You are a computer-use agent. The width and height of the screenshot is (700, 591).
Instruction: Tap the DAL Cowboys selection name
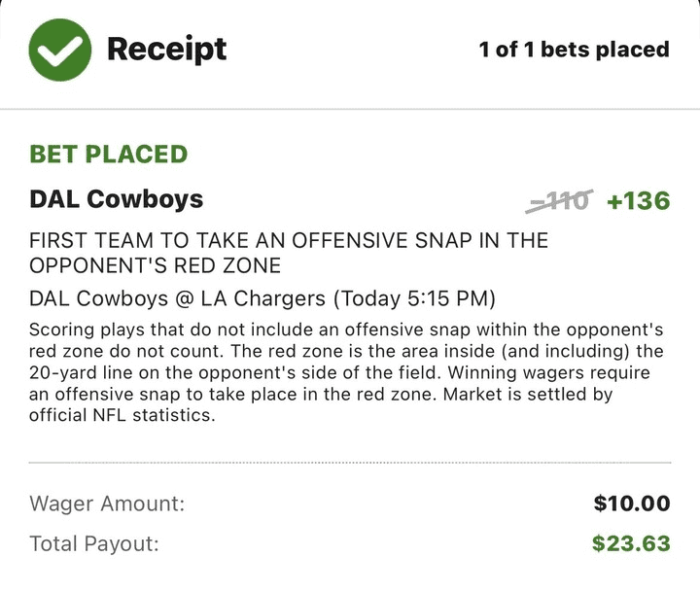[116, 198]
